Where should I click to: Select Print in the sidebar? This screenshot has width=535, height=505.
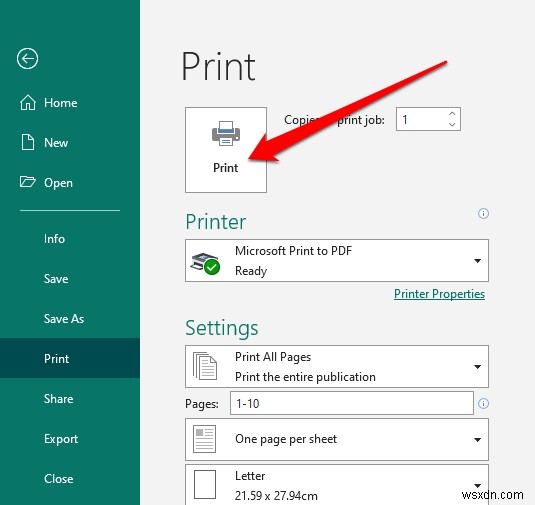point(70,358)
